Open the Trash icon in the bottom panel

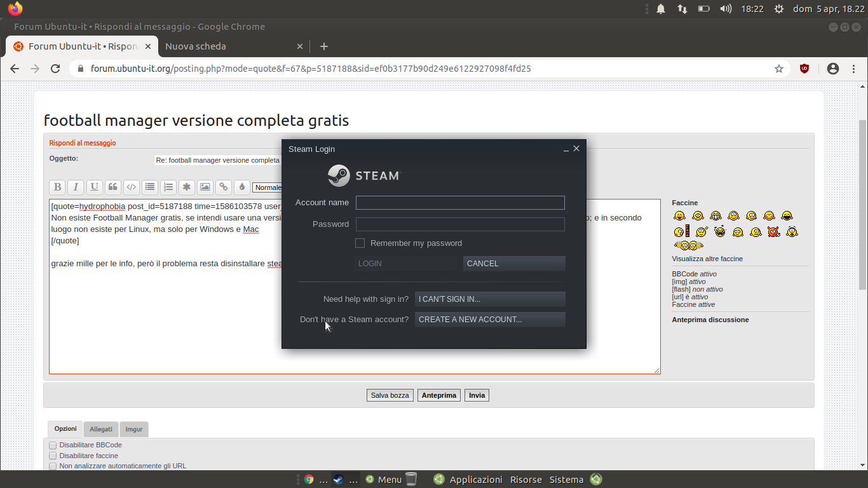pyautogui.click(x=411, y=479)
